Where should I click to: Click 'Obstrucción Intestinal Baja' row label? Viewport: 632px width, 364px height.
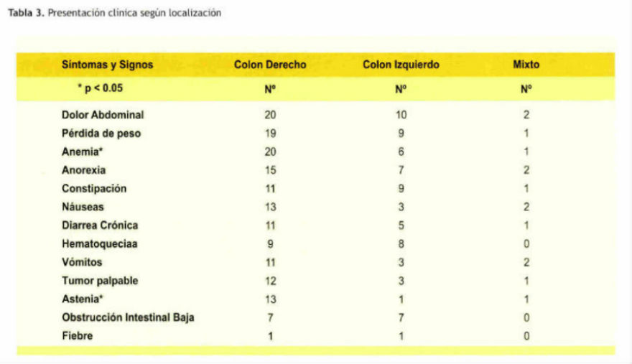[128, 317]
